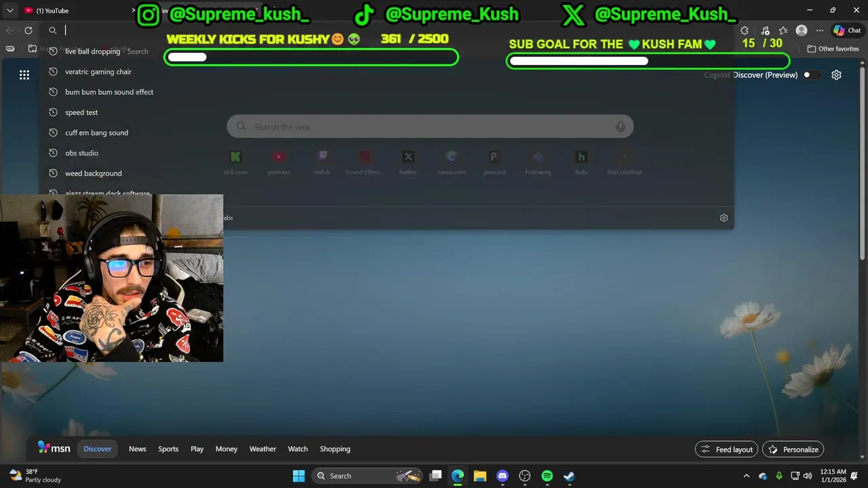The image size is (868, 488).
Task: Toggle Copilot Discover (Preview) switch
Action: click(x=810, y=75)
